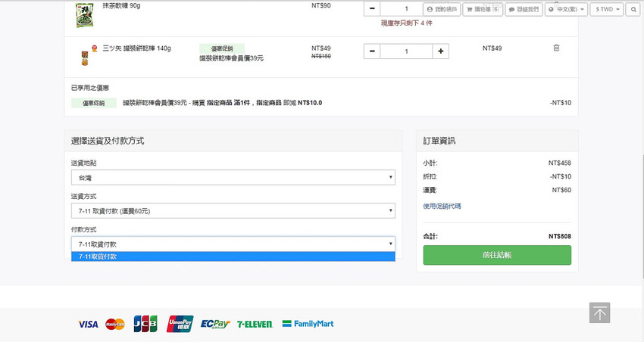The height and width of the screenshot is (342, 644).
Task: Open 送貨方式 dropdown 7-11 取貨付款
Action: pos(233,211)
